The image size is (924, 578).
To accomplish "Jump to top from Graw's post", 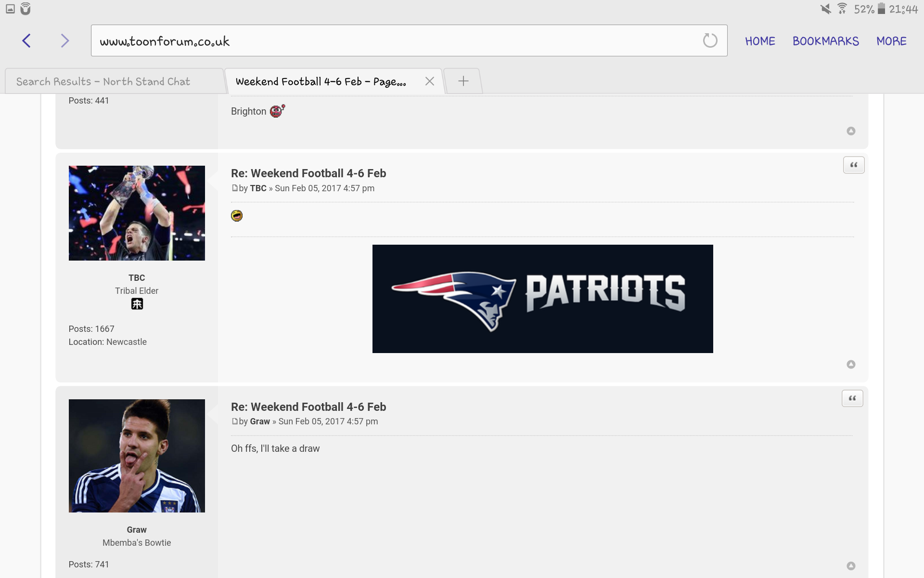I will [851, 566].
